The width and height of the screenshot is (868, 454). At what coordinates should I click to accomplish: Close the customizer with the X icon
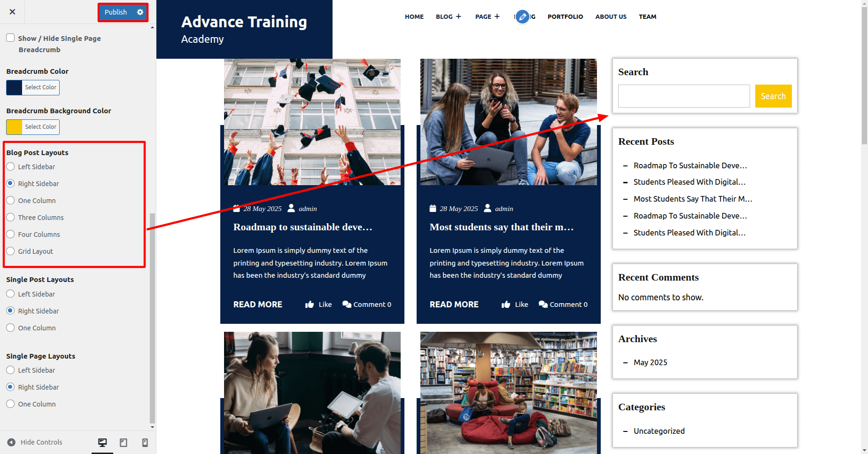[13, 12]
